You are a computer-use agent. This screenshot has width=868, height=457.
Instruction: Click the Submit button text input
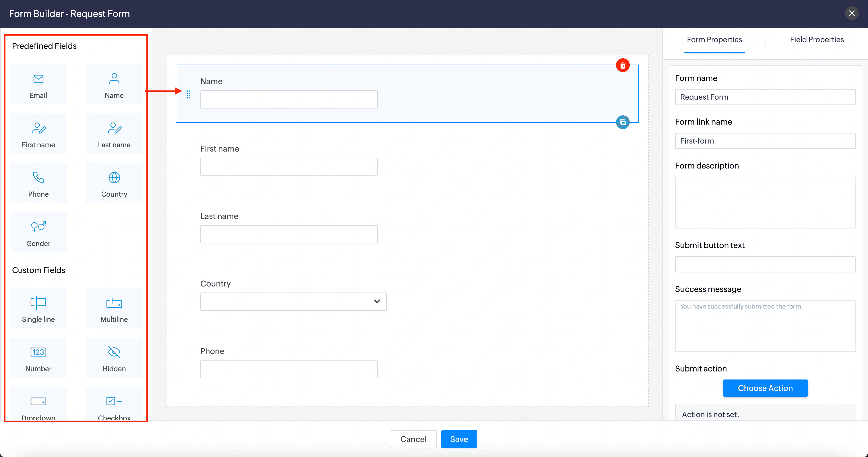click(765, 265)
